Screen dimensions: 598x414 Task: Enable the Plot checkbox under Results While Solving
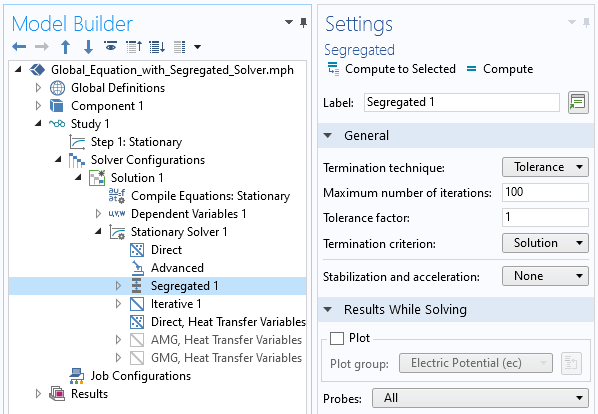point(337,338)
